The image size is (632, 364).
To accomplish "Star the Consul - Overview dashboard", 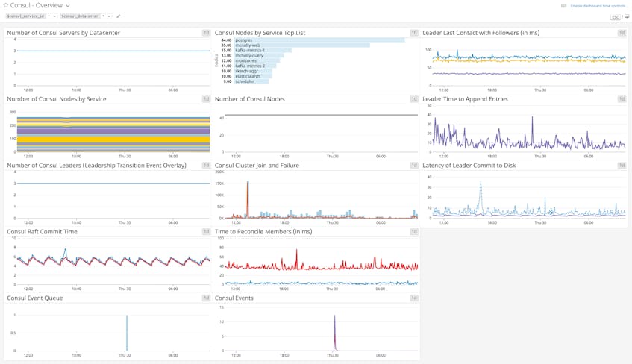I will point(6,5).
